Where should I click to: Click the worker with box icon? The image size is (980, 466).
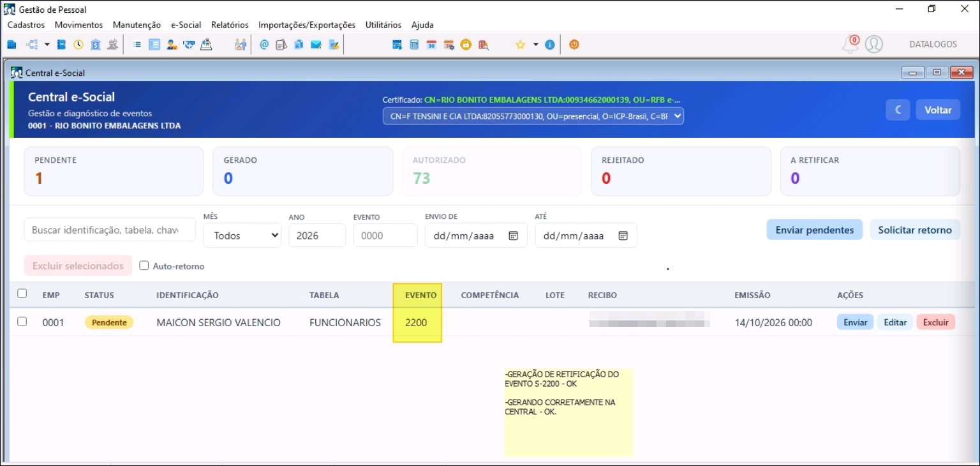(x=172, y=45)
